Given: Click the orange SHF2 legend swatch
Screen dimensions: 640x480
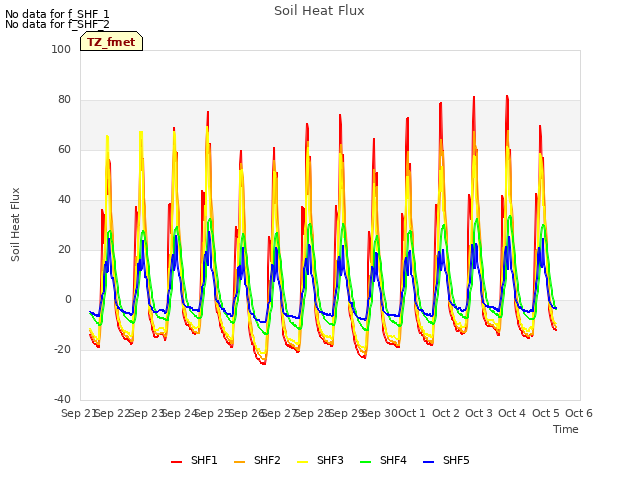Looking at the screenshot, I should coord(239,462).
